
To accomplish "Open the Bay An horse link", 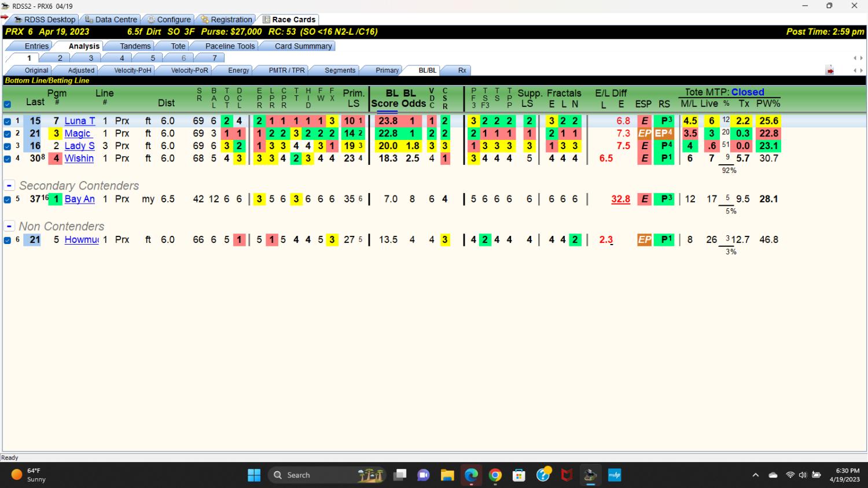I will [79, 199].
